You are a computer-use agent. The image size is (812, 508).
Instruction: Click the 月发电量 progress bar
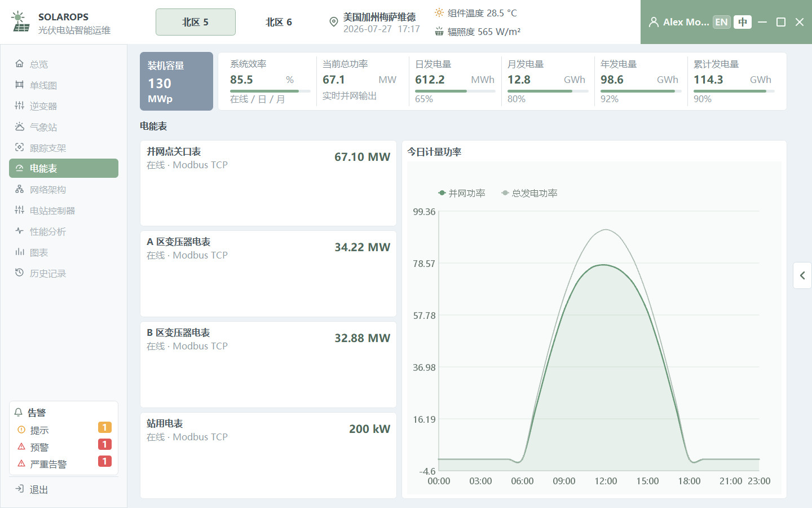[548, 91]
